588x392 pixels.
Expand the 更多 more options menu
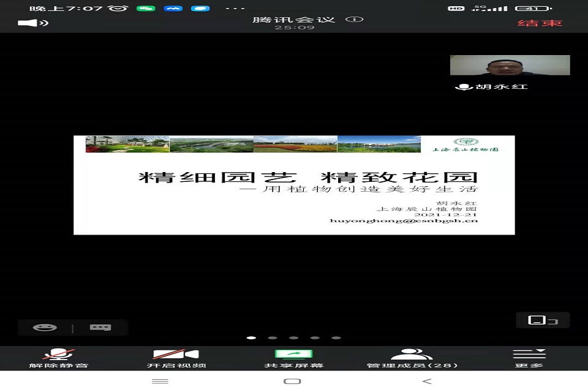pyautogui.click(x=529, y=358)
